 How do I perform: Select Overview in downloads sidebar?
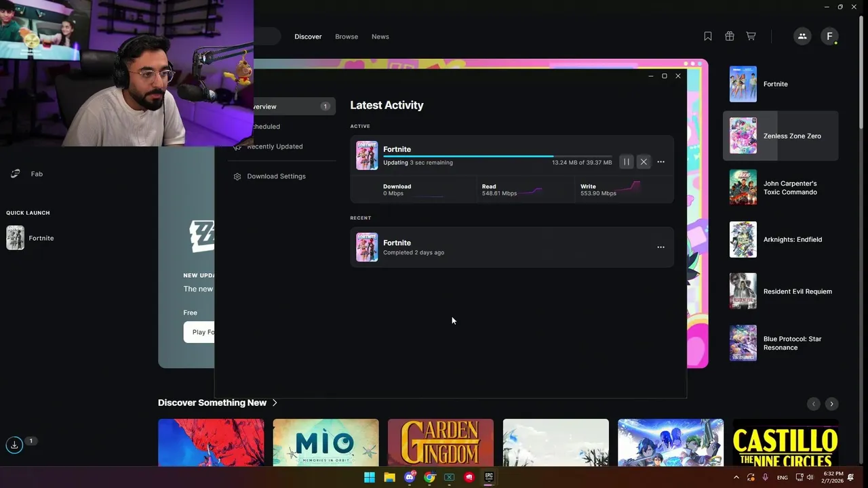click(x=294, y=106)
